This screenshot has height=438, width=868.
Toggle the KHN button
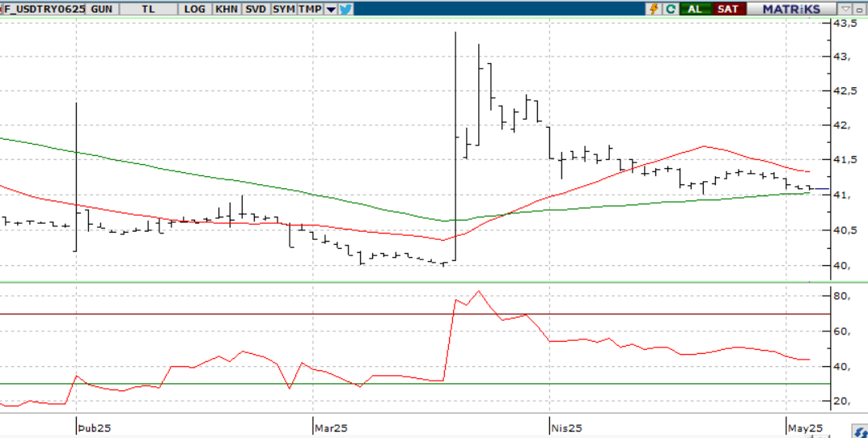[227, 9]
